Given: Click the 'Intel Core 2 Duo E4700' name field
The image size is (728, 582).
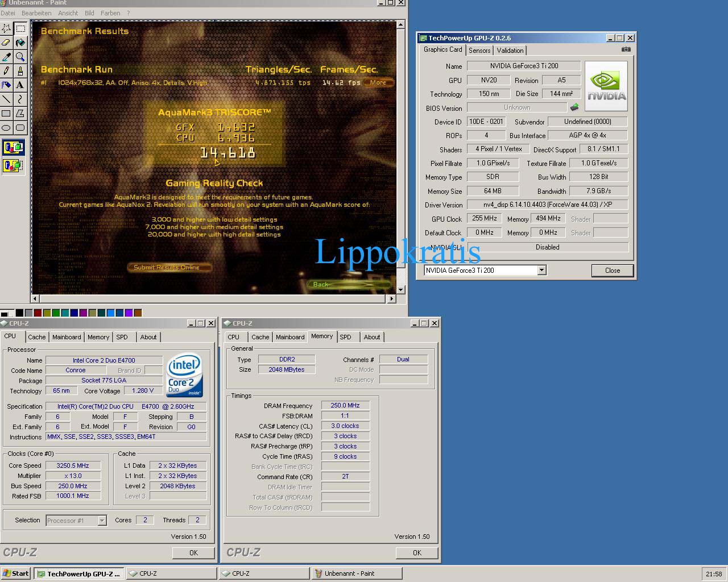Looking at the screenshot, I should coord(104,360).
